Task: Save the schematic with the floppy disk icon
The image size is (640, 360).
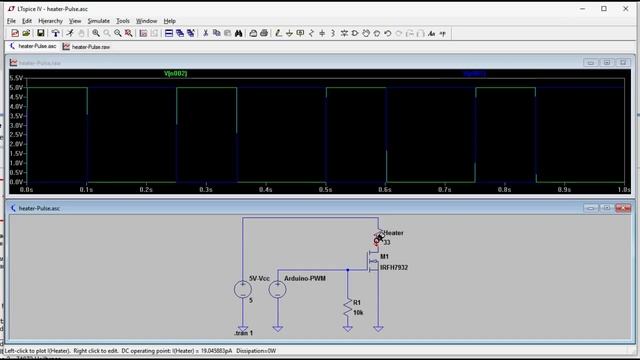Action: pos(40,33)
